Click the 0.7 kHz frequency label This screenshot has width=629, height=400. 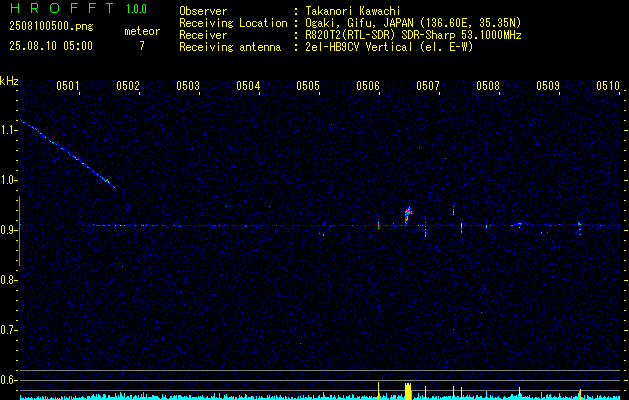click(x=8, y=330)
